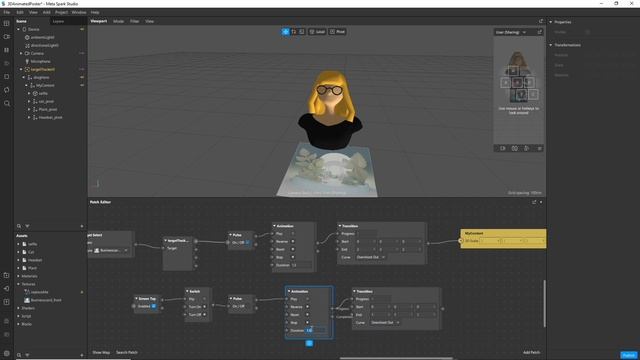Pop out the simulator preview window
This screenshot has width=640, height=360.
point(540,32)
